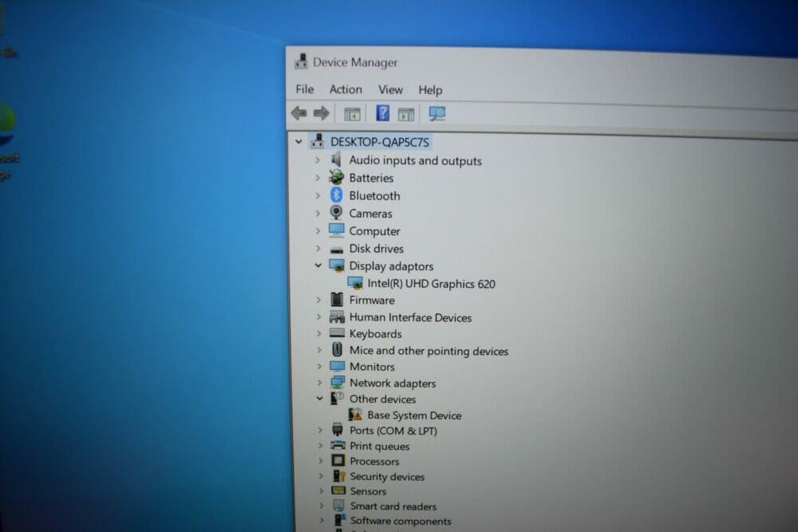
Task: Click the Back arrow toolbar icon
Action: (298, 113)
